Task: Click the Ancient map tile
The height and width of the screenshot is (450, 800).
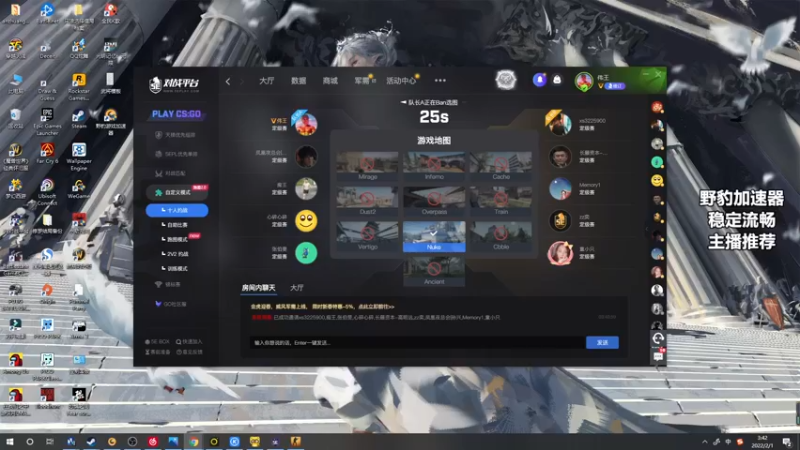Action: [x=434, y=271]
